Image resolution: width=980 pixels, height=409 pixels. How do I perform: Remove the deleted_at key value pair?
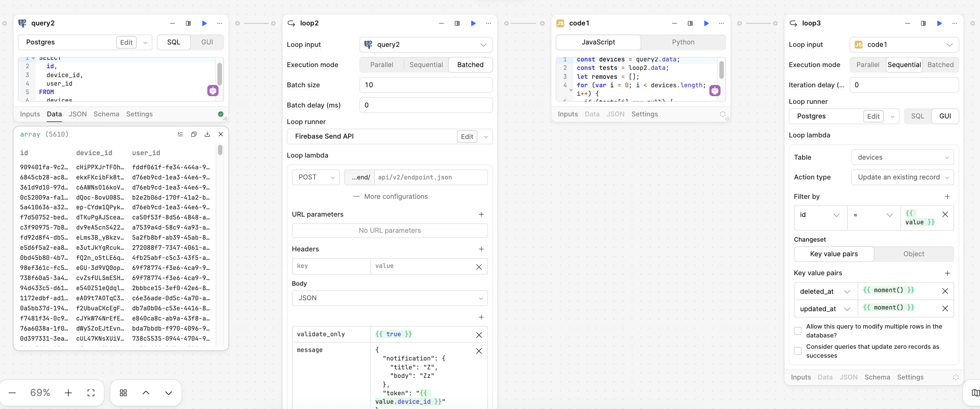(945, 291)
